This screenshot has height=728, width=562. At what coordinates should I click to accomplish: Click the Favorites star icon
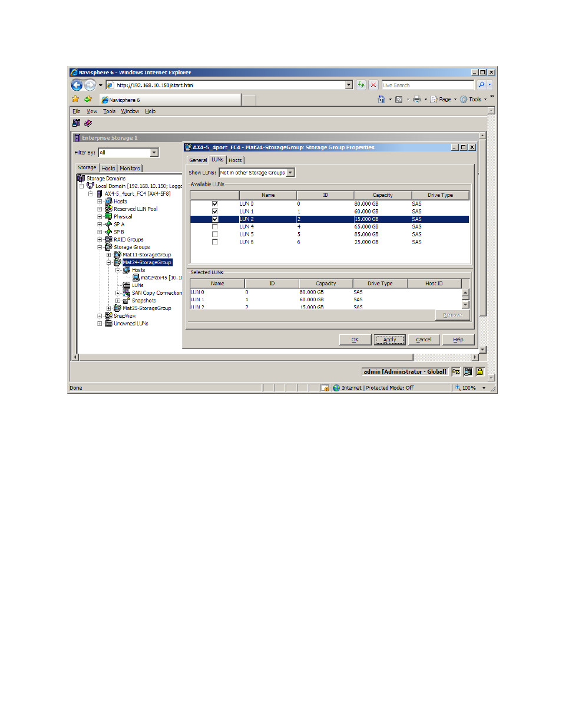[75, 99]
